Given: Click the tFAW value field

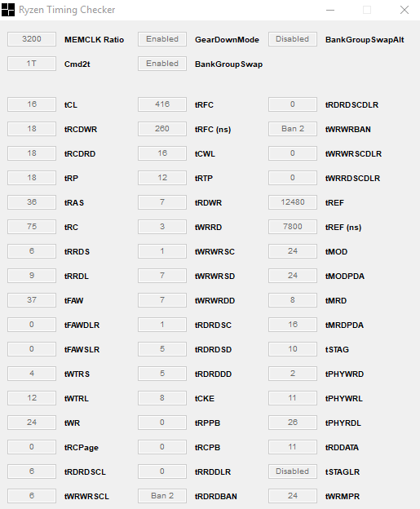Looking at the screenshot, I should pyautogui.click(x=32, y=300).
